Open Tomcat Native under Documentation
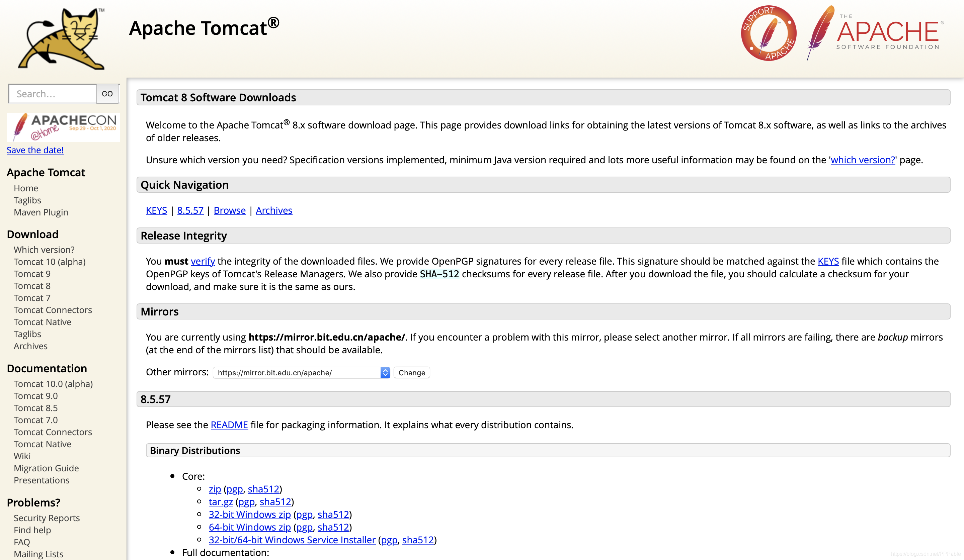The height and width of the screenshot is (560, 964). click(x=43, y=444)
